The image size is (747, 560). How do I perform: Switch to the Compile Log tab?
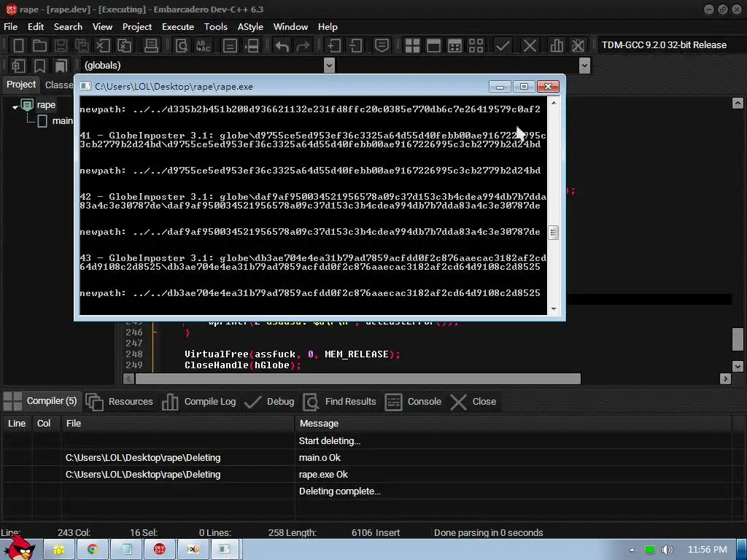click(199, 402)
